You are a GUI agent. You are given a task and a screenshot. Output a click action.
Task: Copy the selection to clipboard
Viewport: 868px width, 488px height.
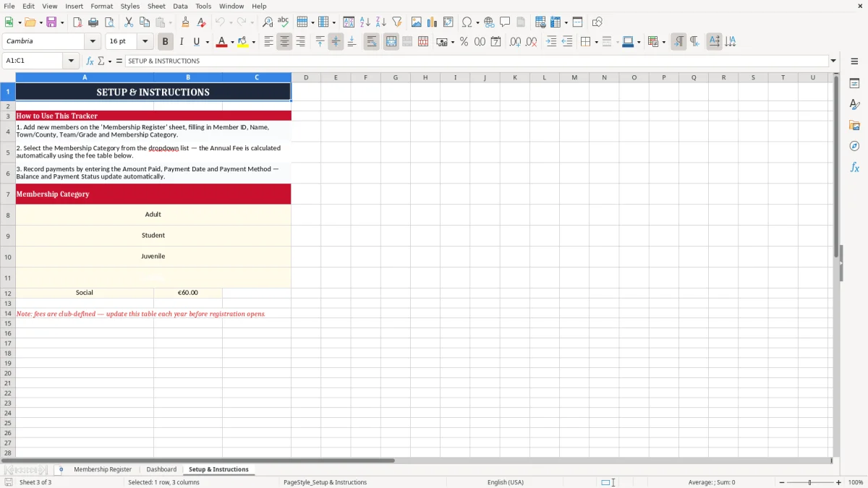point(145,22)
